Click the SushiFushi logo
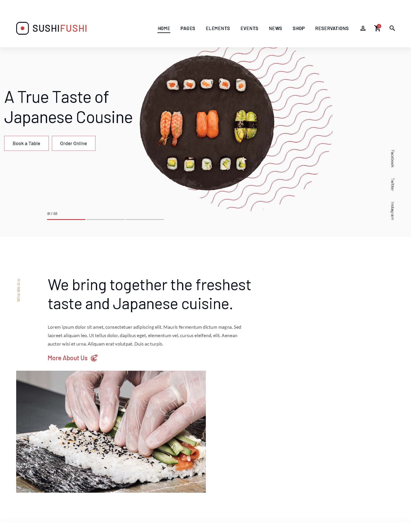The height and width of the screenshot is (532, 411). coord(51,28)
